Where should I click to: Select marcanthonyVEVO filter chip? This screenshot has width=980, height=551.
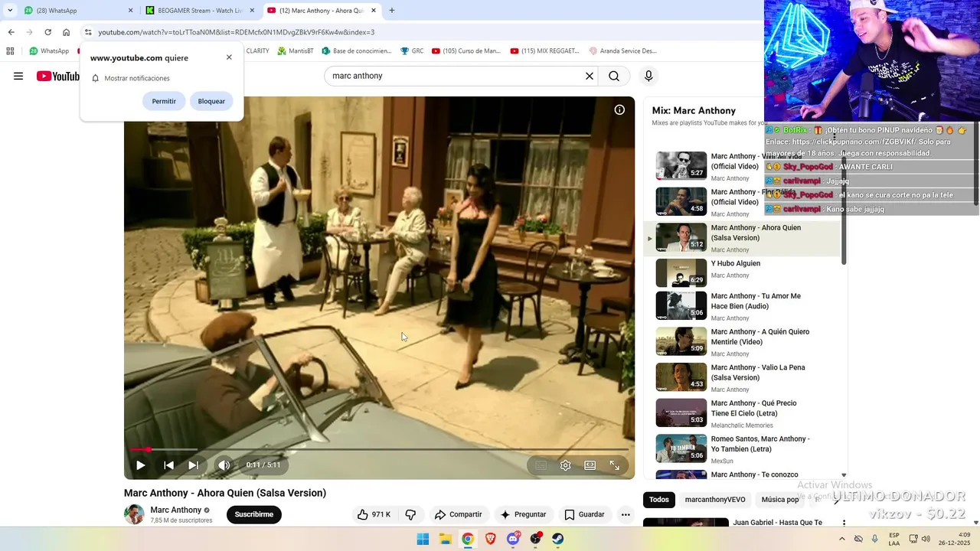715,500
